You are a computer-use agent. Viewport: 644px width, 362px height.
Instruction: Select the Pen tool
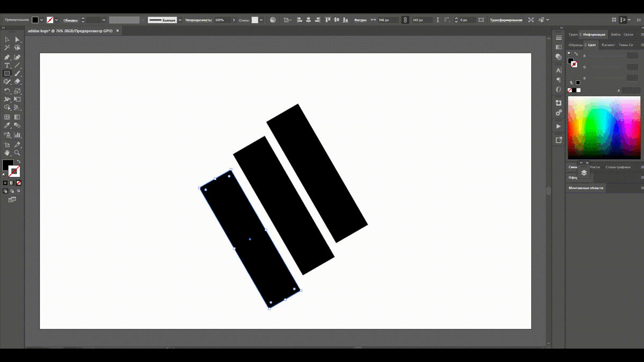pyautogui.click(x=7, y=57)
